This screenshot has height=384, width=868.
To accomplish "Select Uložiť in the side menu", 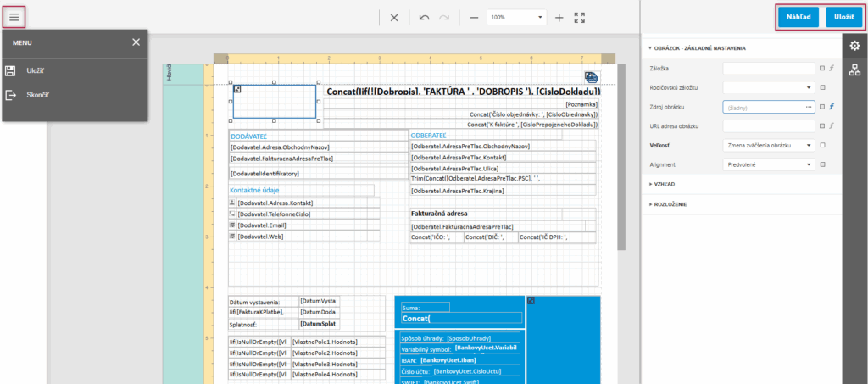I will [x=35, y=72].
